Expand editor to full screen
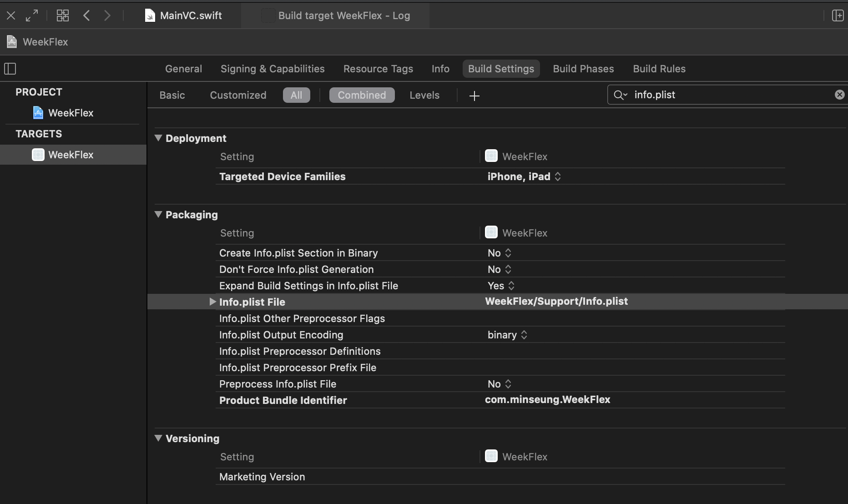848x504 pixels. [32, 15]
